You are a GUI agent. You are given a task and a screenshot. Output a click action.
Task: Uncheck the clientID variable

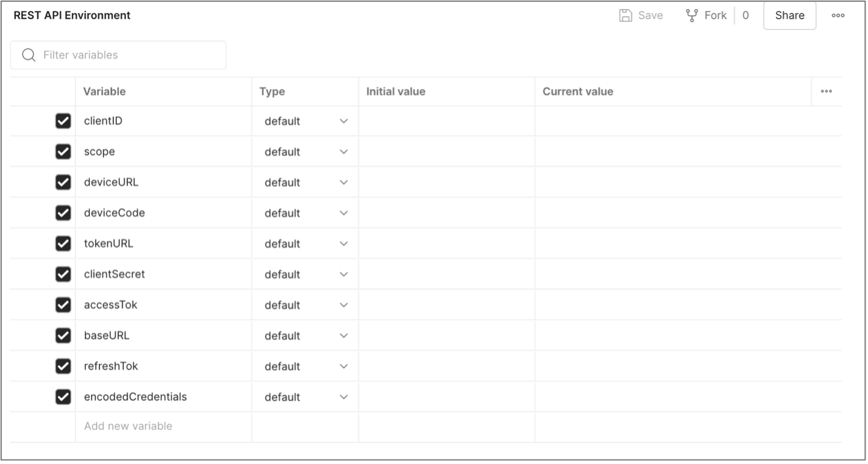point(63,121)
